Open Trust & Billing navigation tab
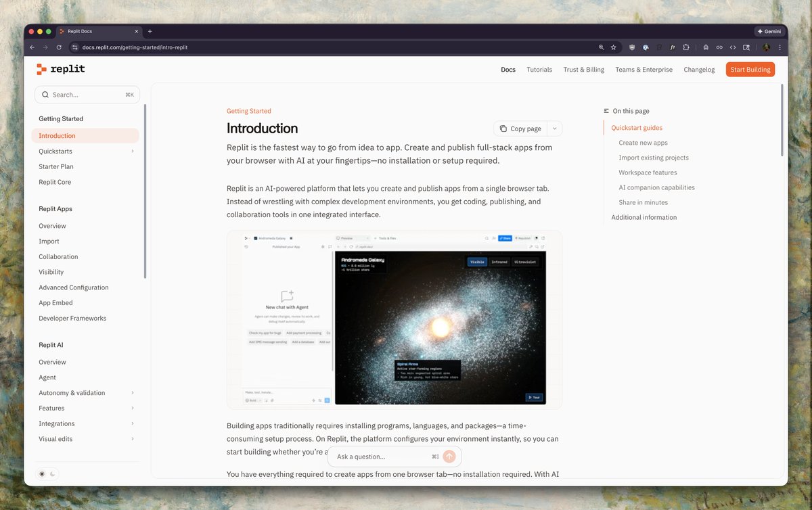This screenshot has width=812, height=510. pyautogui.click(x=584, y=70)
